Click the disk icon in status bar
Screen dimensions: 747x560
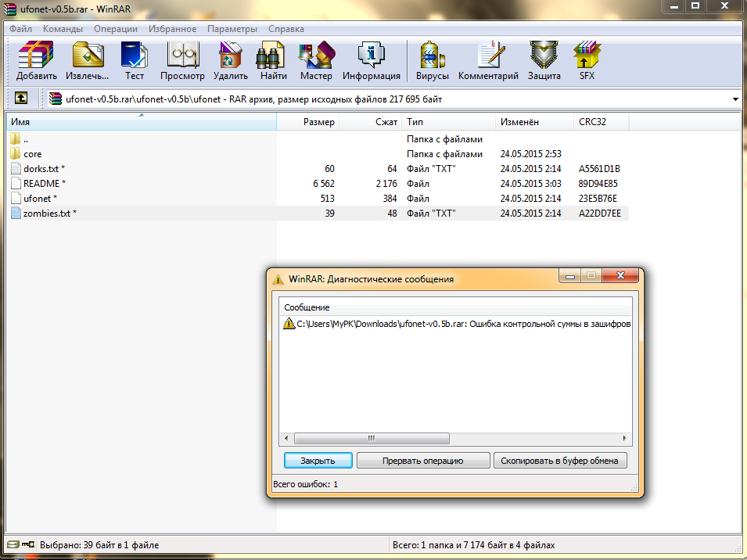click(x=13, y=544)
